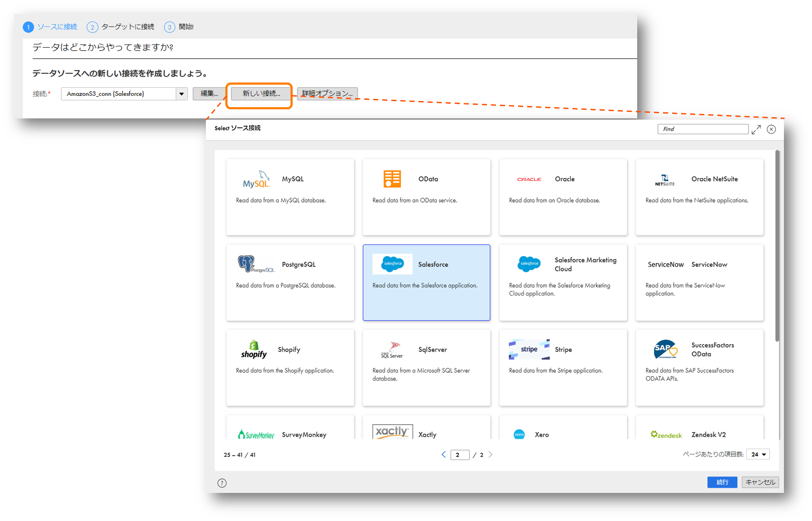Open help with the question mark icon
This screenshot has height=521, width=812.
click(222, 483)
